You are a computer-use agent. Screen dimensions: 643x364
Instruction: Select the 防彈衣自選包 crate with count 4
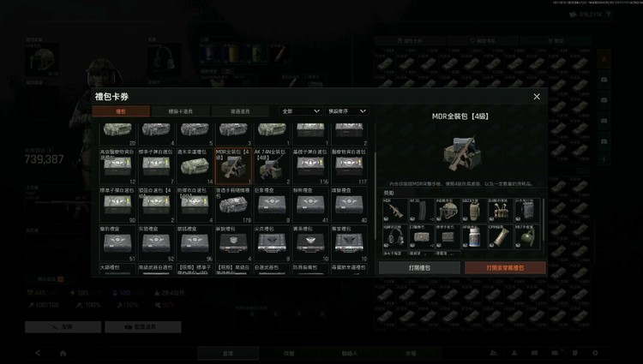[x=195, y=205]
